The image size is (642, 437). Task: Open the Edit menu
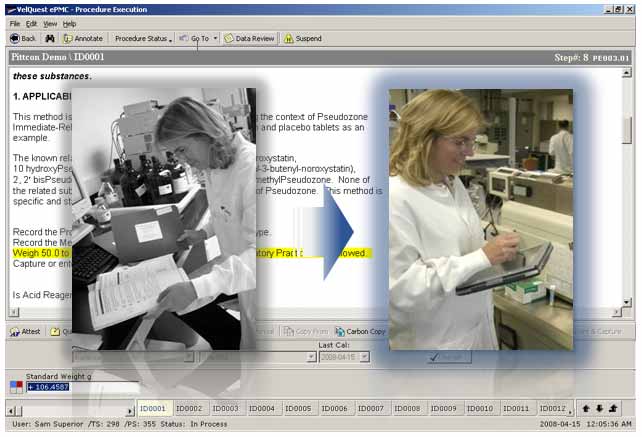click(x=32, y=24)
